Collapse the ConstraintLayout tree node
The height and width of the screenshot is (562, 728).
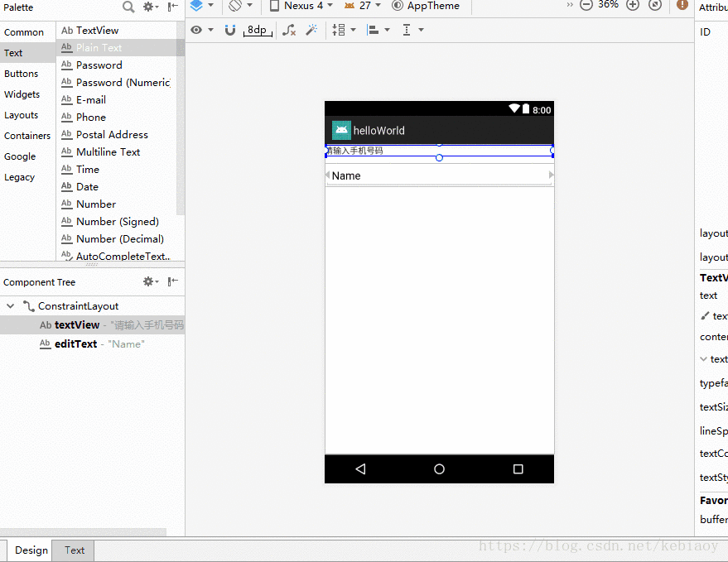click(x=10, y=306)
